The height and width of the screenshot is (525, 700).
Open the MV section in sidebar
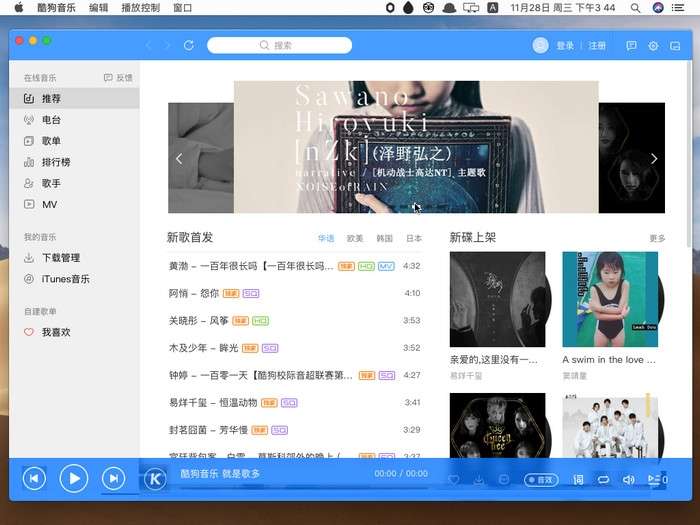click(74, 204)
